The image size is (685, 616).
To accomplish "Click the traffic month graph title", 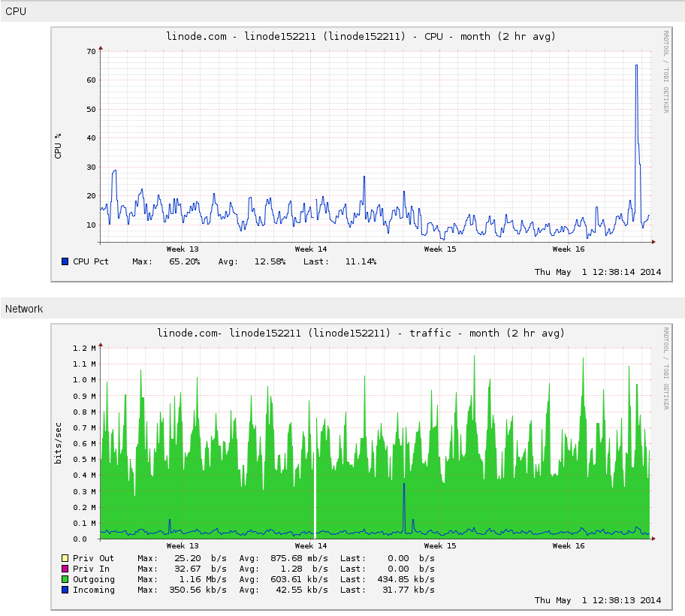I will tap(361, 333).
